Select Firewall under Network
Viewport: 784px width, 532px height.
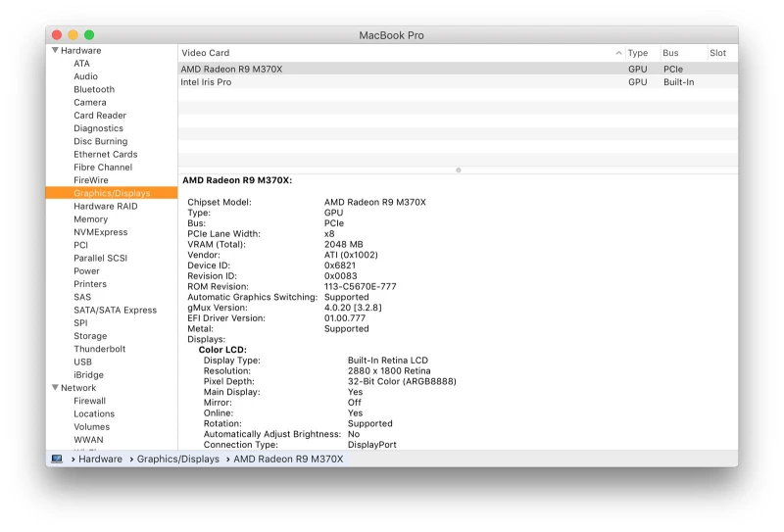click(89, 401)
